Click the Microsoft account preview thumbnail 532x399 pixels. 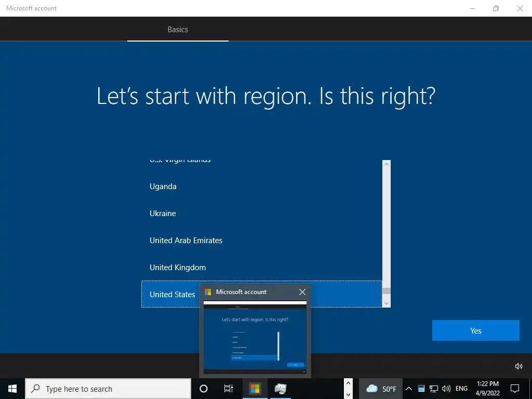[255, 337]
